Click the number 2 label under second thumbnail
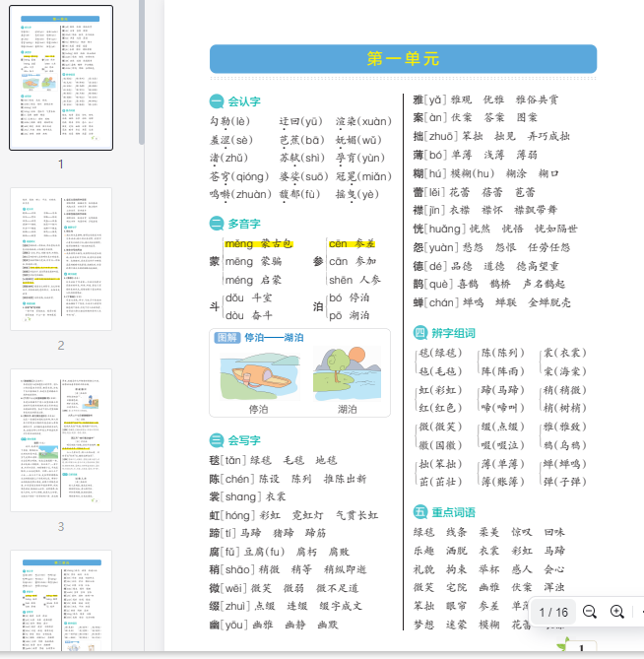This screenshot has width=644, height=659. (61, 345)
